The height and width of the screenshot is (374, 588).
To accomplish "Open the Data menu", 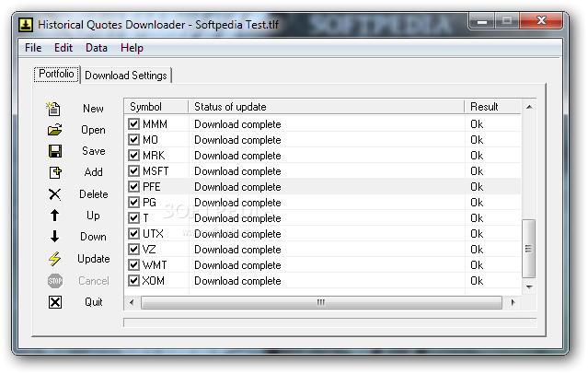I will click(97, 48).
